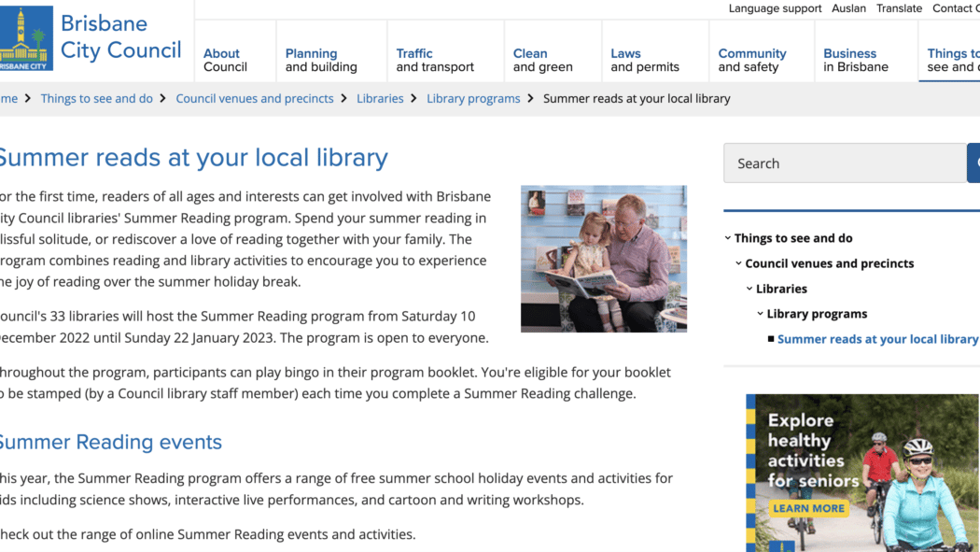
Task: Click in the Search input field
Action: tap(845, 163)
